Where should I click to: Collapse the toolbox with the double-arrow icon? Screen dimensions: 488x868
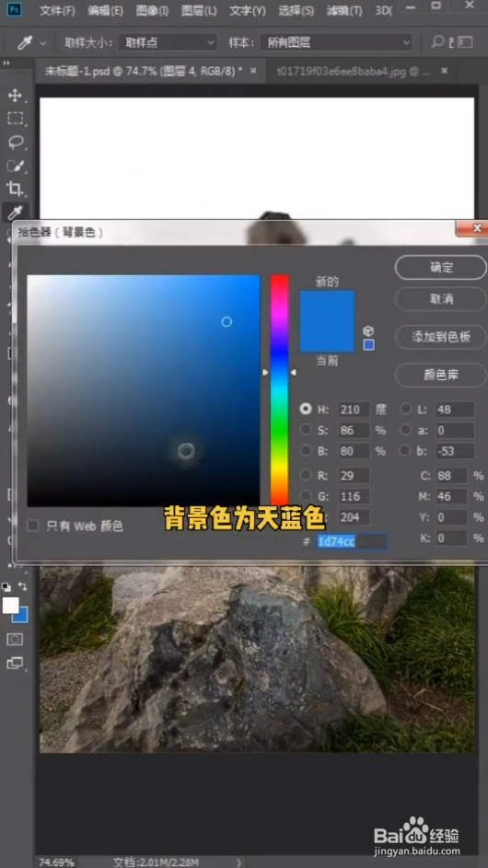coord(6,64)
